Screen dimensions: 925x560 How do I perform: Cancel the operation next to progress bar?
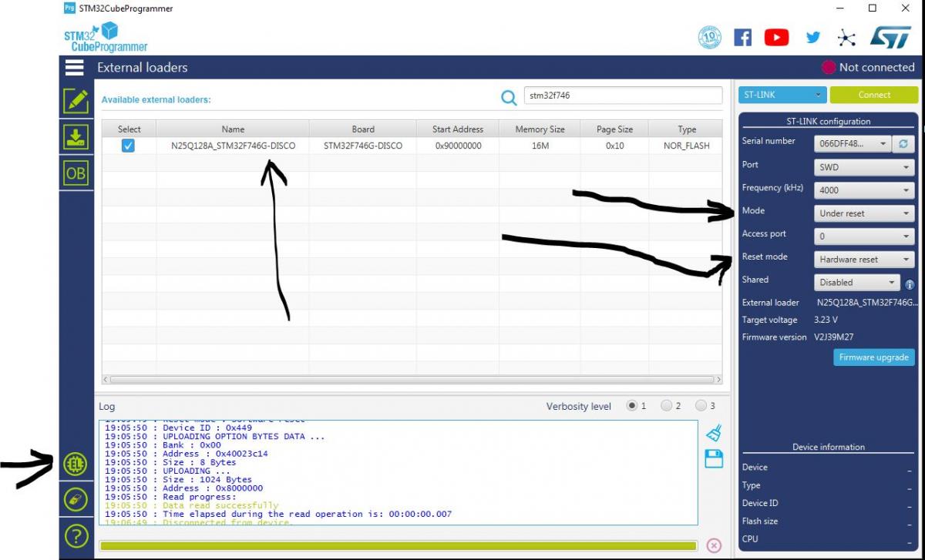point(714,545)
